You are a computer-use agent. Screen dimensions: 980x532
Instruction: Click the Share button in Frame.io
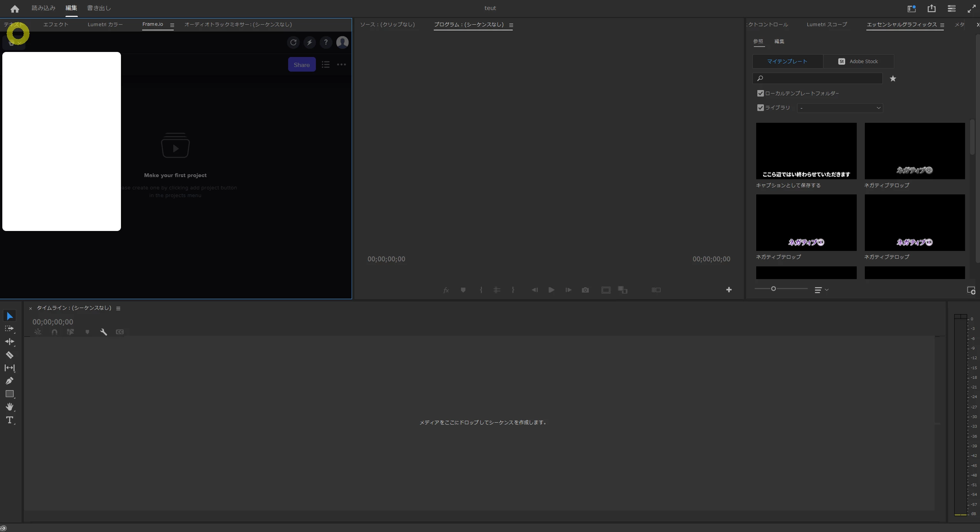tap(302, 65)
